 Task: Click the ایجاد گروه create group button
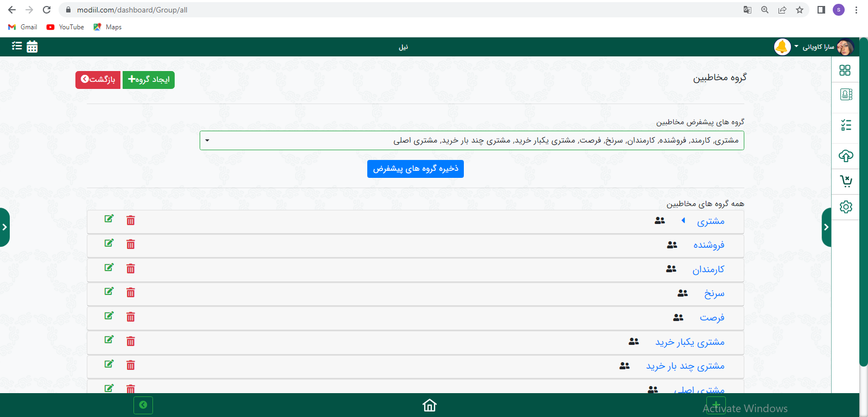pyautogui.click(x=149, y=80)
